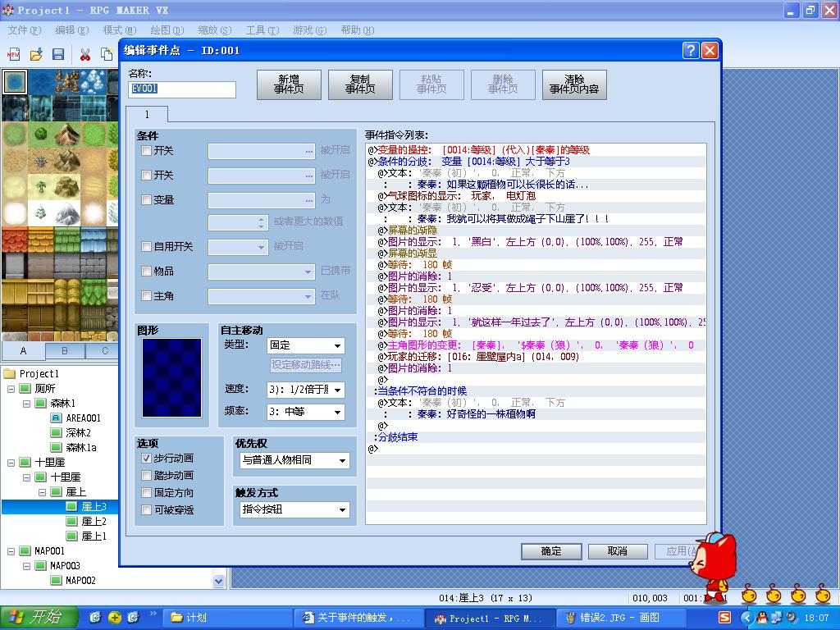Screen dimensions: 840x630
Task: Click the map tree scroll down arrow
Action: click(x=218, y=581)
